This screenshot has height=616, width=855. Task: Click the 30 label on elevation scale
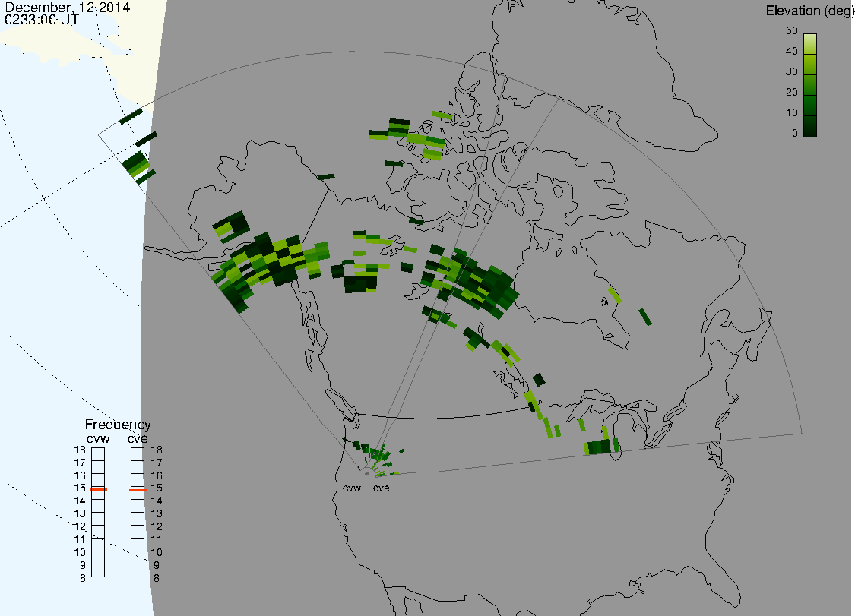click(x=792, y=72)
